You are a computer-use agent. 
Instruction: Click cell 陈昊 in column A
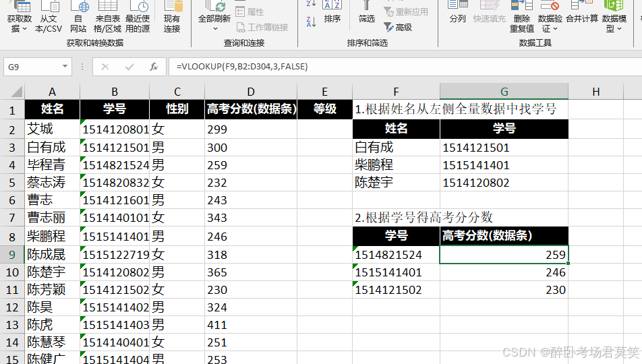tap(52, 307)
